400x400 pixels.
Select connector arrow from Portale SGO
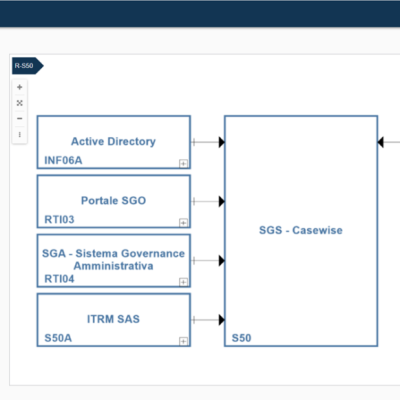(208, 201)
